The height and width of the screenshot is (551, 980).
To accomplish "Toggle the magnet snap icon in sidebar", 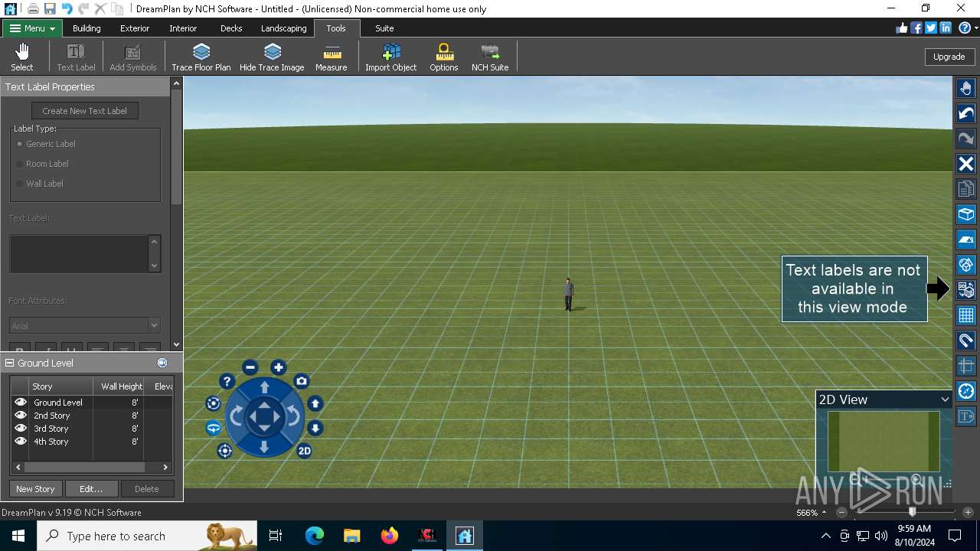I will pos(966,341).
